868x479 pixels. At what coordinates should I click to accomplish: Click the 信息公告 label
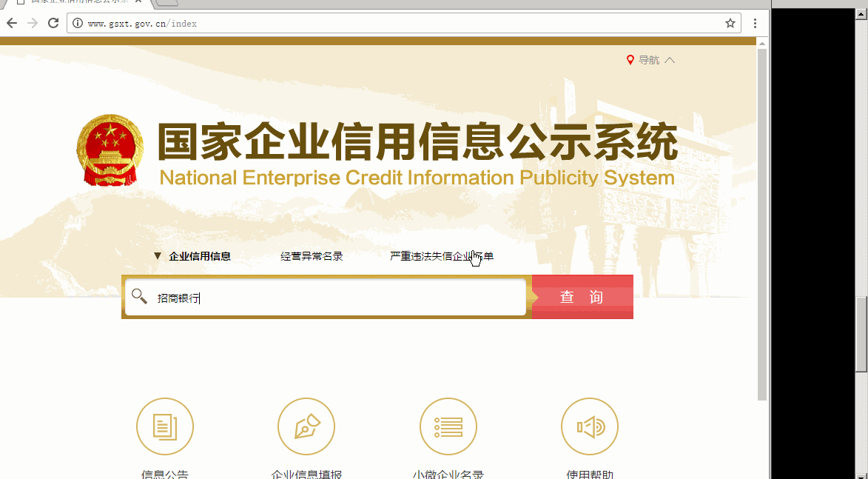click(165, 475)
